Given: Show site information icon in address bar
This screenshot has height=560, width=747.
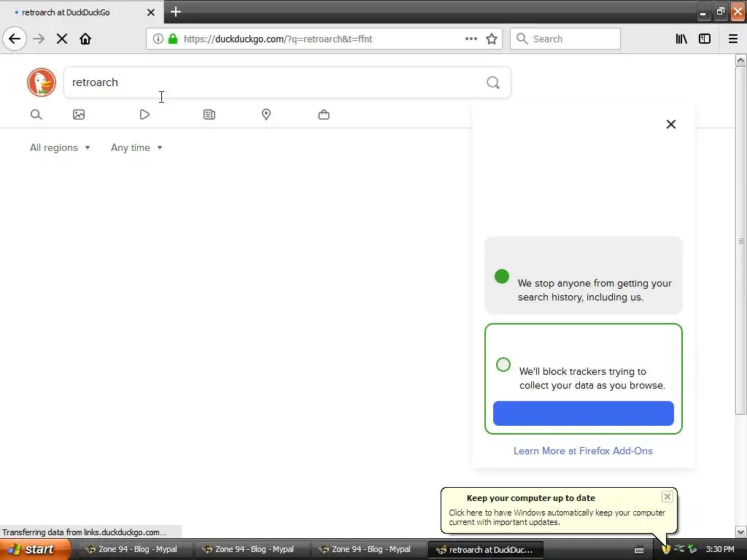Looking at the screenshot, I should click(158, 39).
